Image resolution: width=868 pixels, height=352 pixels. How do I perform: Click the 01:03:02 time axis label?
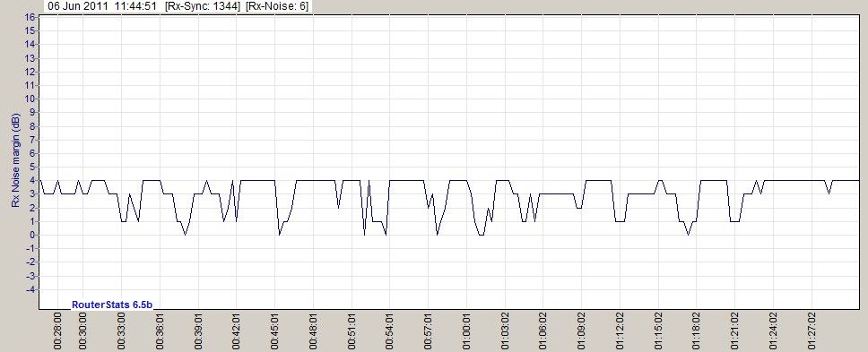click(x=505, y=331)
